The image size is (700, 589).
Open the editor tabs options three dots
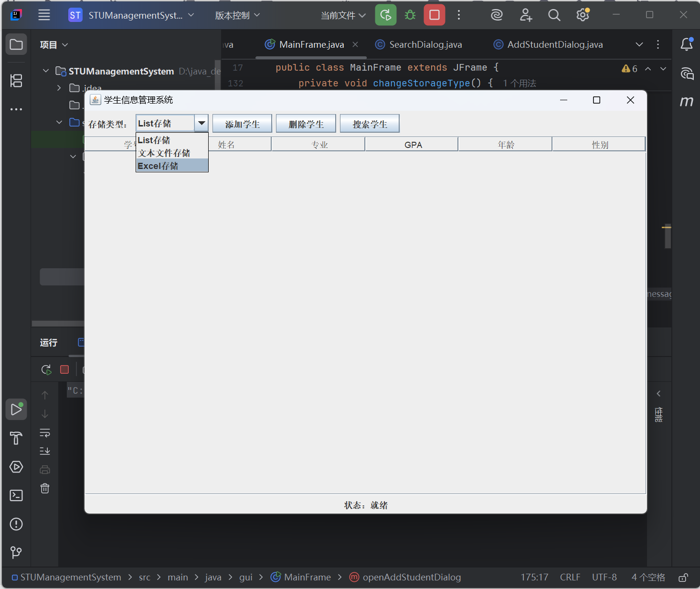pos(658,44)
